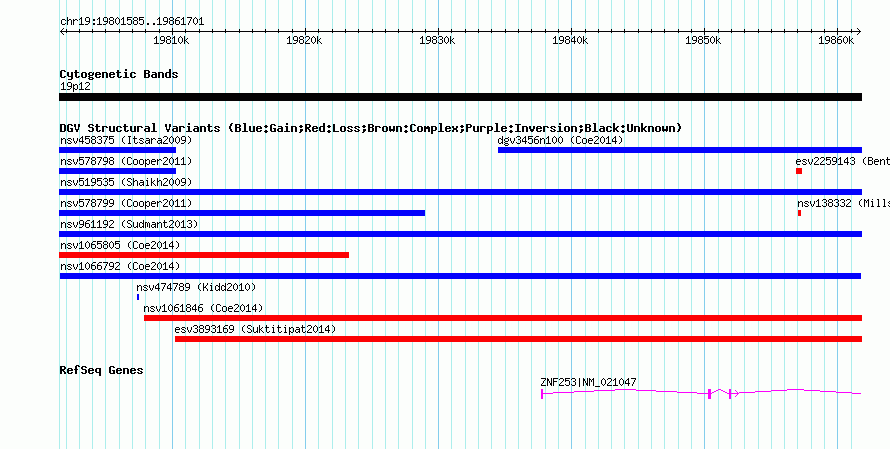The image size is (890, 449).
Task: Open variant nsv458375 (Itsara2009) label
Action: pyautogui.click(x=126, y=140)
